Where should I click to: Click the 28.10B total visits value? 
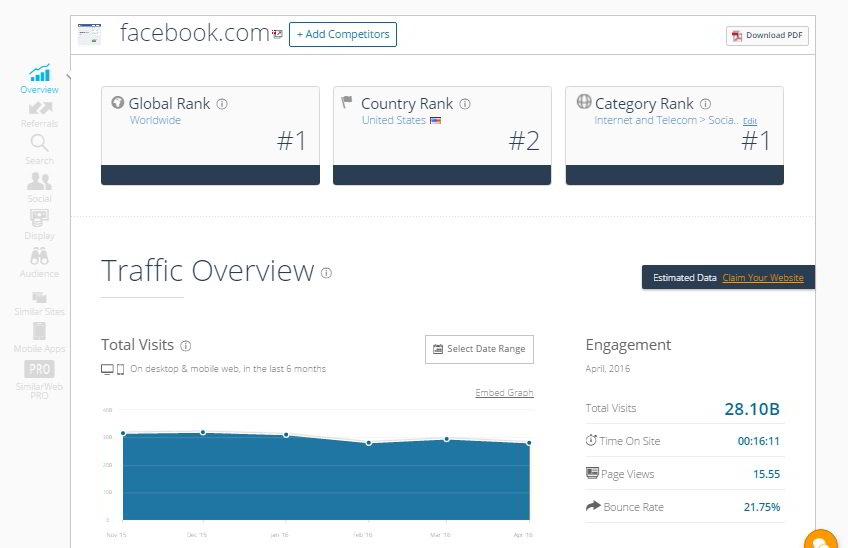[752, 409]
